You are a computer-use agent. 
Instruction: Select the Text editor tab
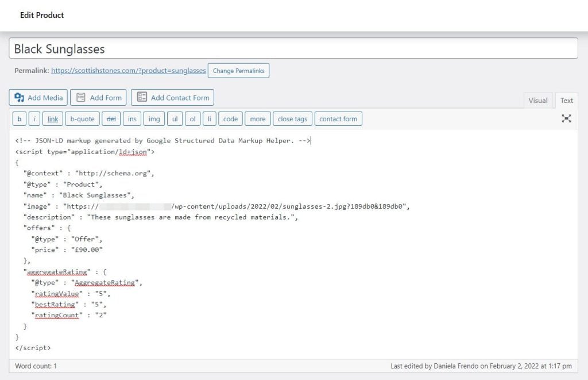[566, 100]
